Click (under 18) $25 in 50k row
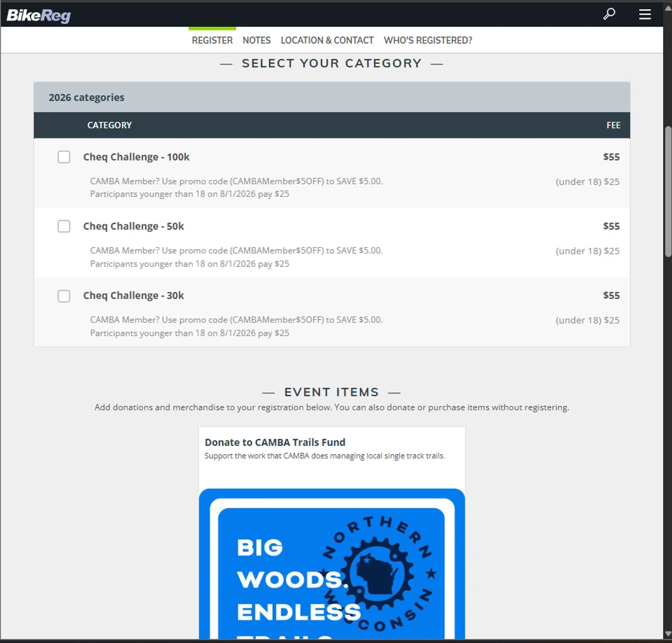Image resolution: width=672 pixels, height=643 pixels. point(587,251)
